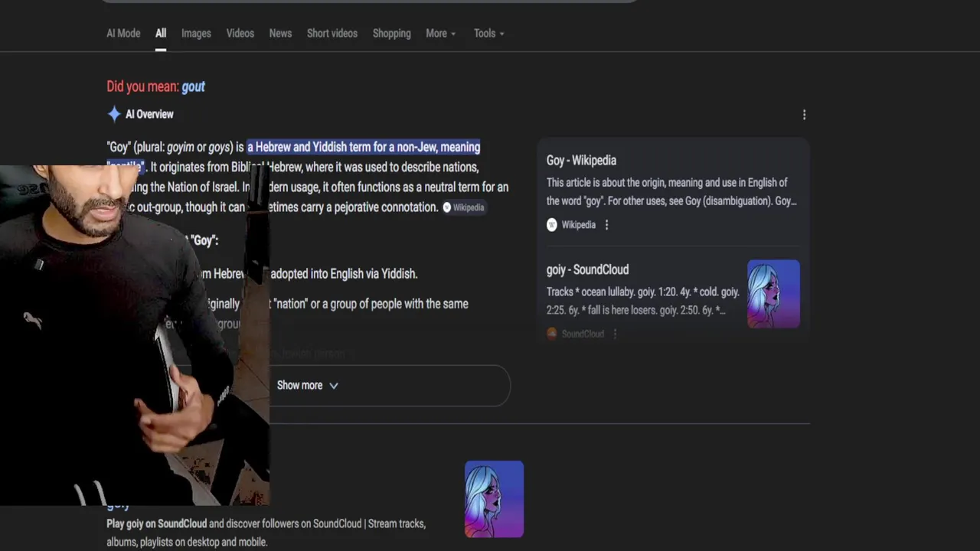Open the goiy - SoundCloud card title

pyautogui.click(x=587, y=270)
